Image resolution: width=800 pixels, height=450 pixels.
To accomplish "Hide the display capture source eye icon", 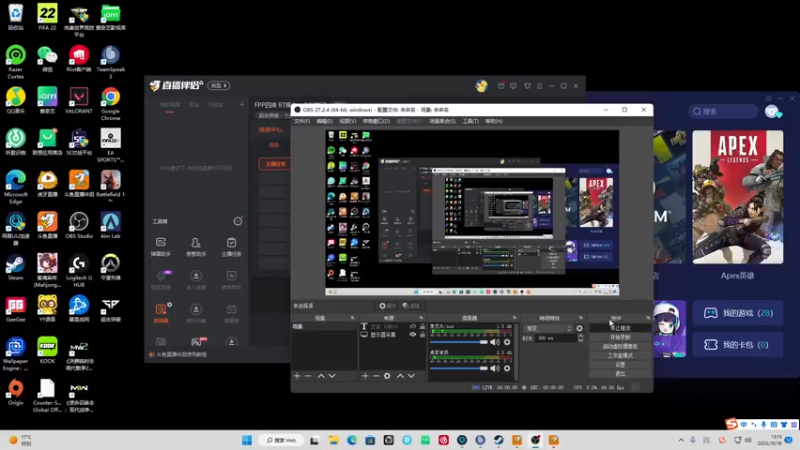I will click(x=413, y=335).
